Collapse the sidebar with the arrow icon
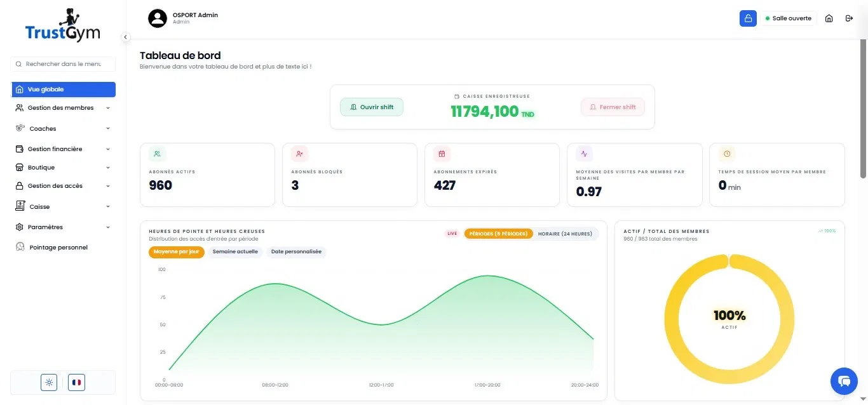Screen dimensions: 868x405 click(x=125, y=37)
